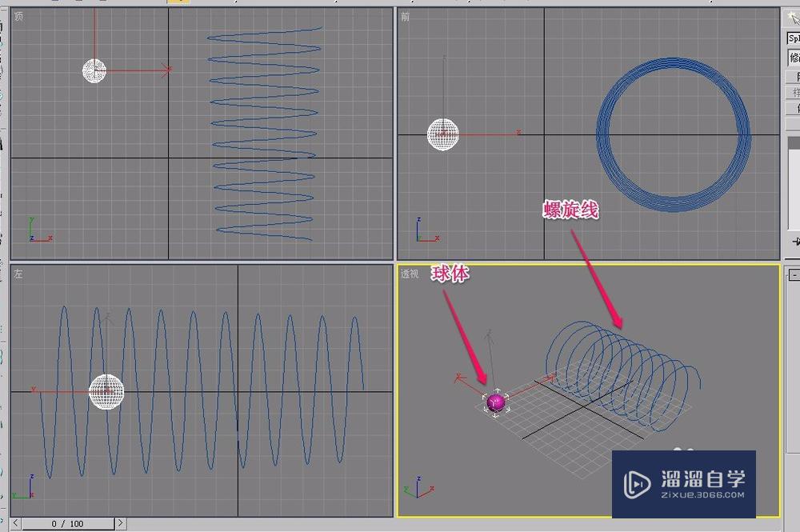Open the modifier list dropdown starting with 修
Viewport: 800px width, 532px height.
[x=794, y=57]
